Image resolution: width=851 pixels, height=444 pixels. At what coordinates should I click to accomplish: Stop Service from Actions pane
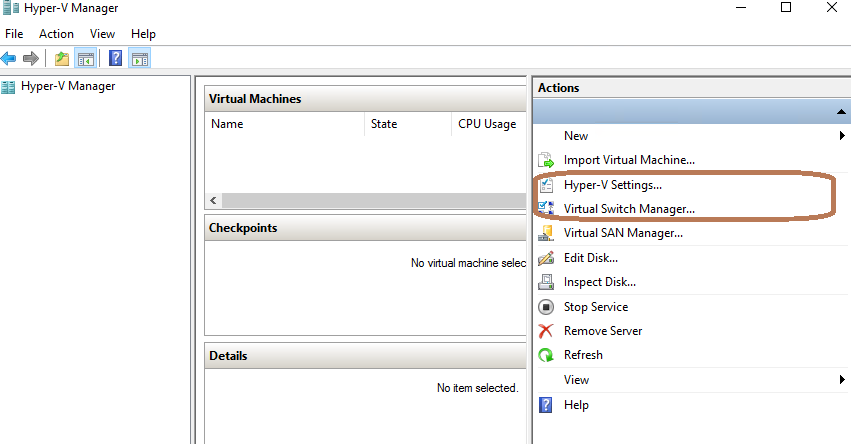point(595,307)
